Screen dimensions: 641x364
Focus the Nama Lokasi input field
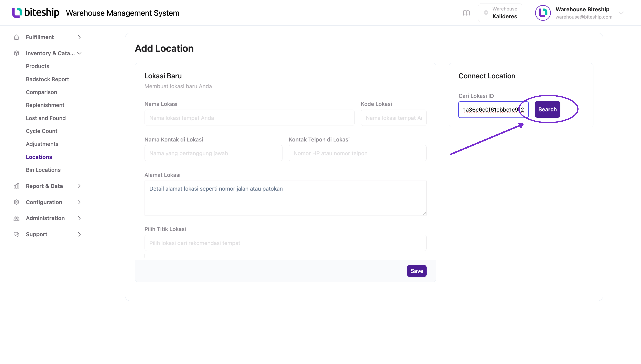point(249,118)
